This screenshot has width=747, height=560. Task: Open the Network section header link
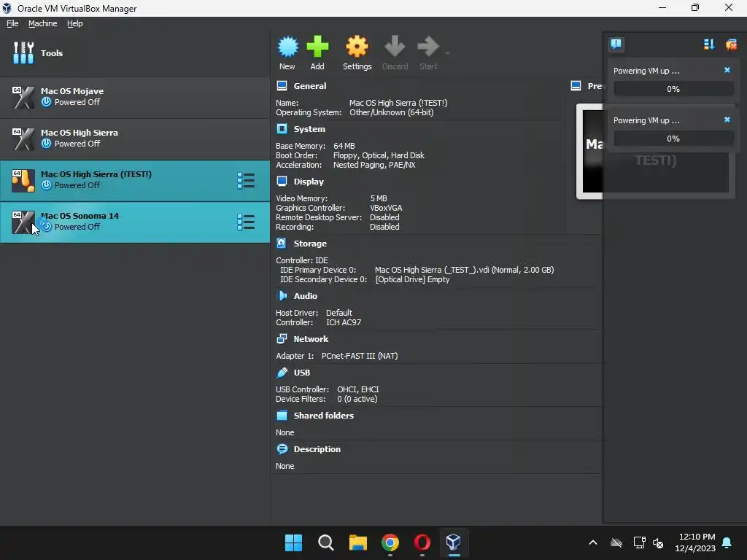[311, 339]
